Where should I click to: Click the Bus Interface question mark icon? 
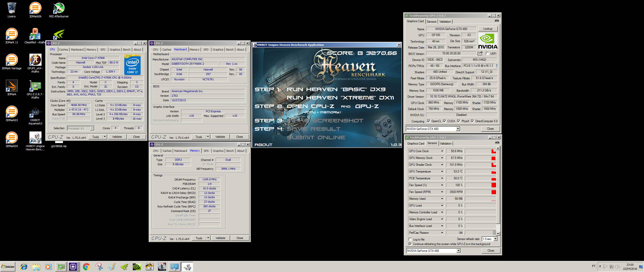(496, 66)
